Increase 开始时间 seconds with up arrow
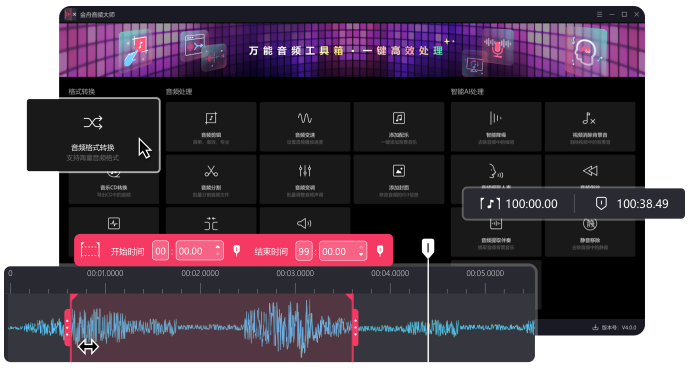688x372 pixels. click(x=218, y=248)
